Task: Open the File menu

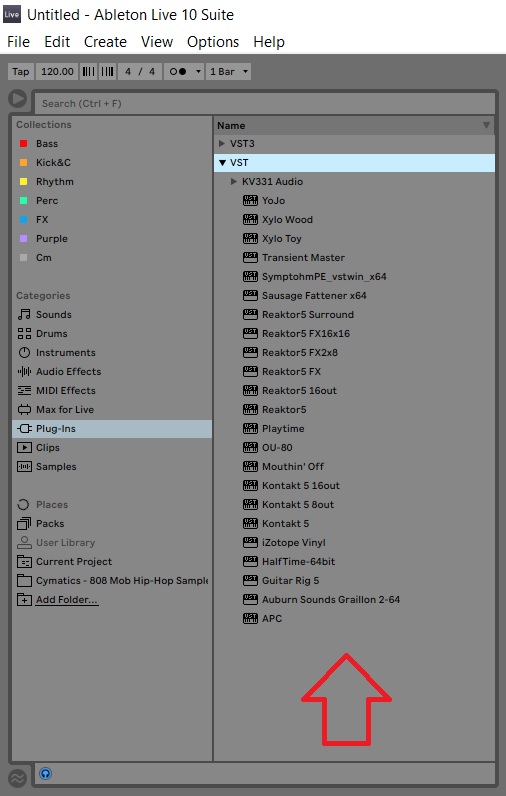Action: (18, 42)
